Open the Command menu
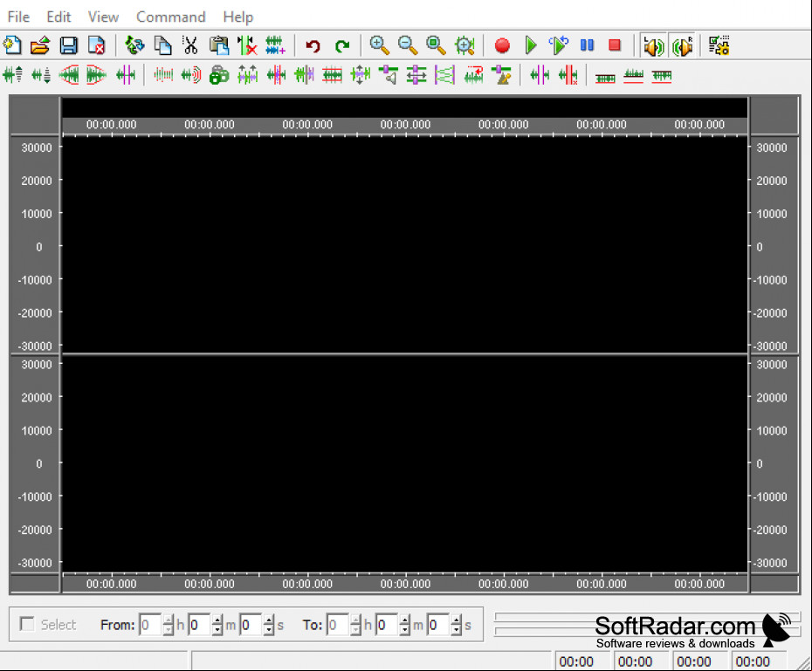The height and width of the screenshot is (671, 812). click(x=171, y=17)
